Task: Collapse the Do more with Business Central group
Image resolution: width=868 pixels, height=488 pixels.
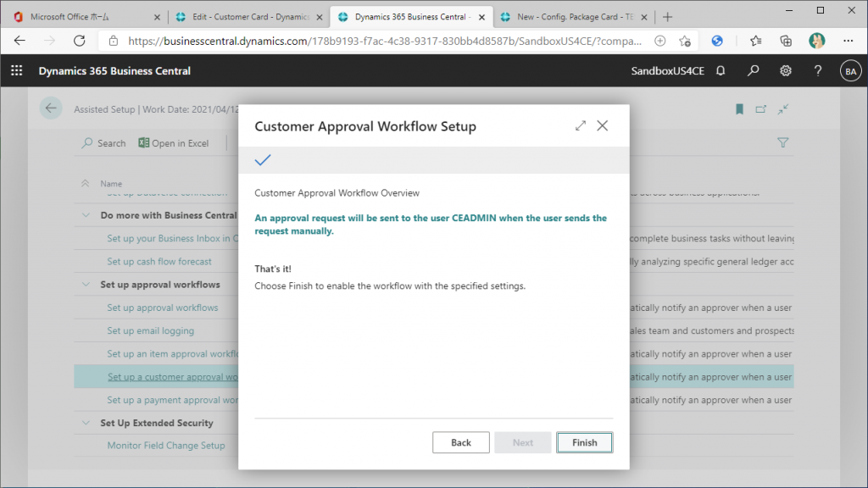Action: coord(86,215)
